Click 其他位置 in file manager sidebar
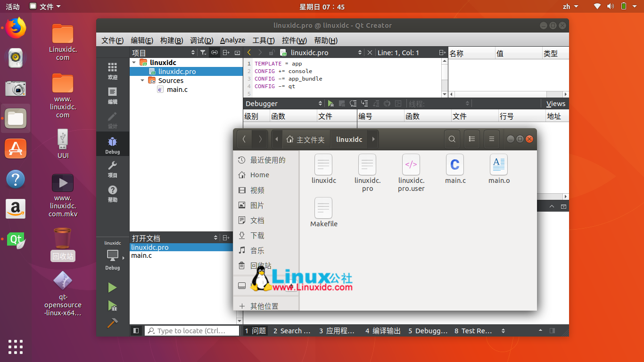The image size is (644, 362). point(266,306)
